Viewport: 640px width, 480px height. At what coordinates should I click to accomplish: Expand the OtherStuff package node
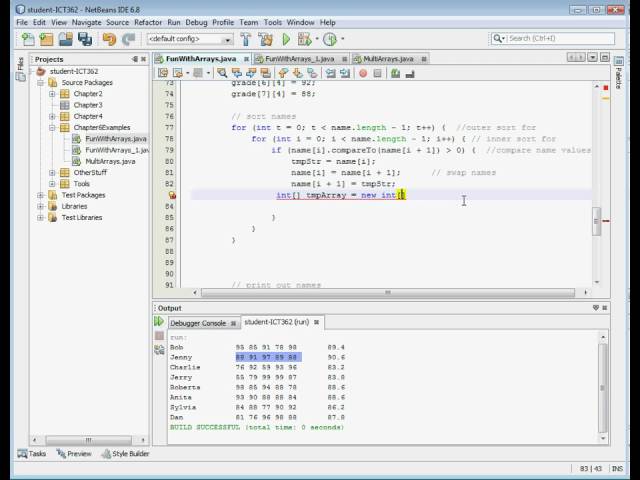click(x=52, y=173)
